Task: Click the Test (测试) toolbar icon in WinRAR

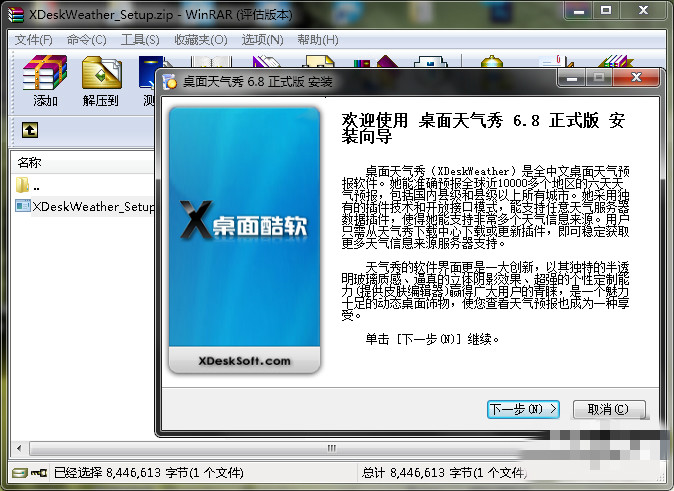Action: click(147, 81)
